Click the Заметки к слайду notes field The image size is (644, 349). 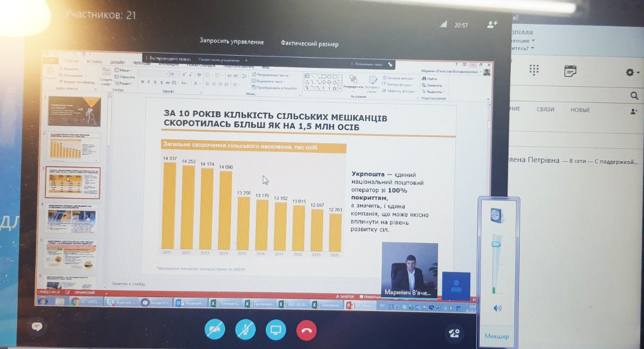click(128, 284)
